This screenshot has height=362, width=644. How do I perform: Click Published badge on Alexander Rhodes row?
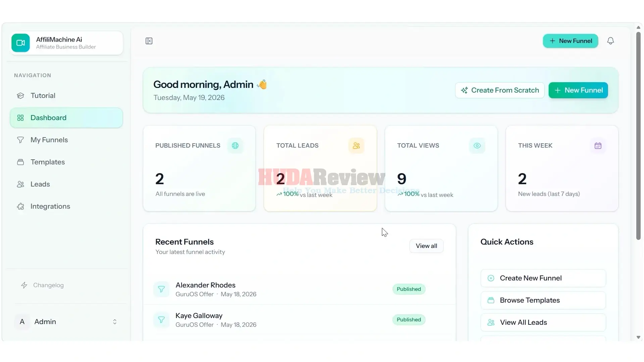409,289
